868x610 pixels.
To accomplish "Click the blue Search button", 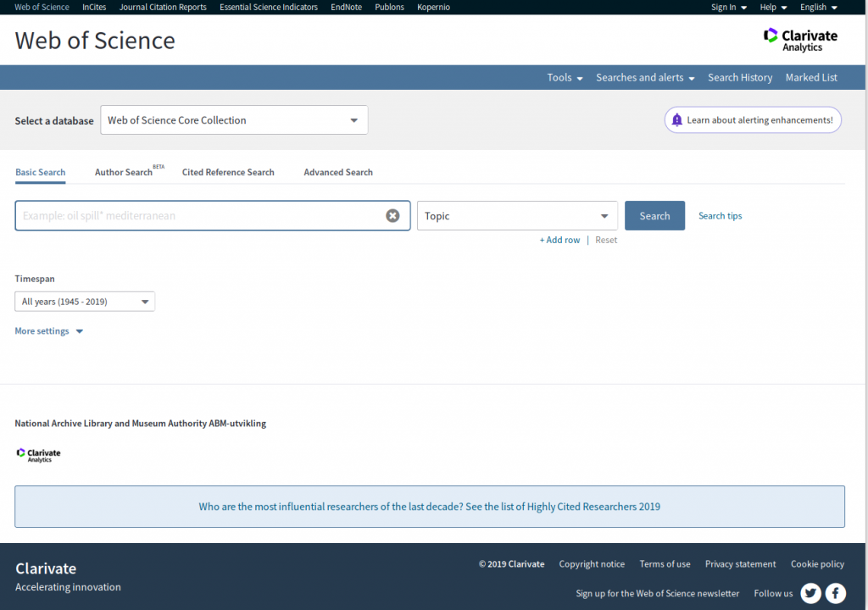I will coord(655,216).
